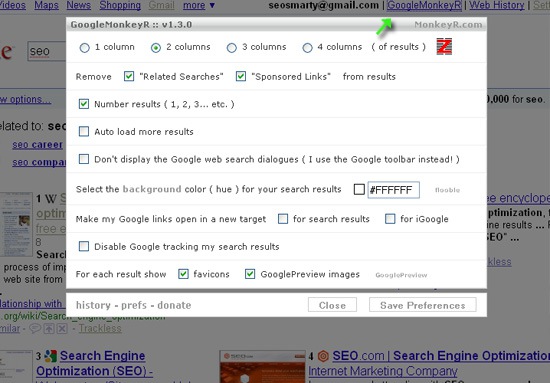The width and height of the screenshot is (550, 383).
Task: Click the SEO.com preview thumbnail
Action: [262, 367]
